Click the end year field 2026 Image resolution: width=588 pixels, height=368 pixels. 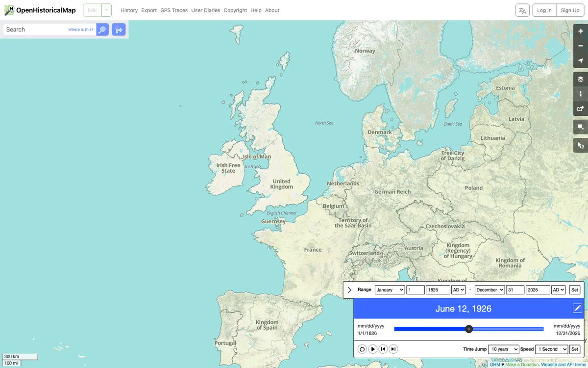538,290
